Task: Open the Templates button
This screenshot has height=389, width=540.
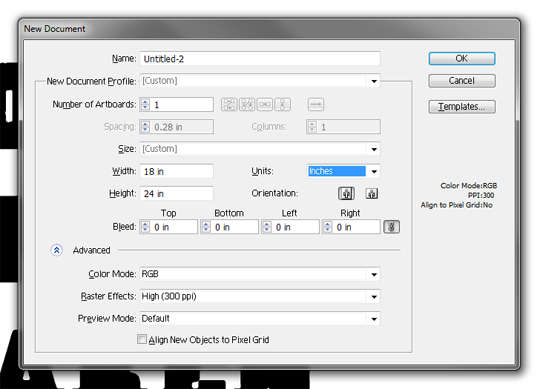Action: point(462,107)
